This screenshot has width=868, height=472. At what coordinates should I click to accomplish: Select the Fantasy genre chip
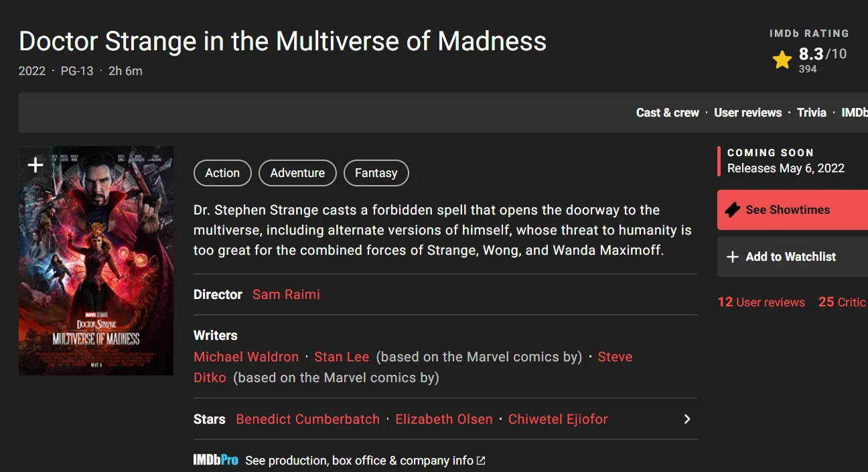coord(376,173)
